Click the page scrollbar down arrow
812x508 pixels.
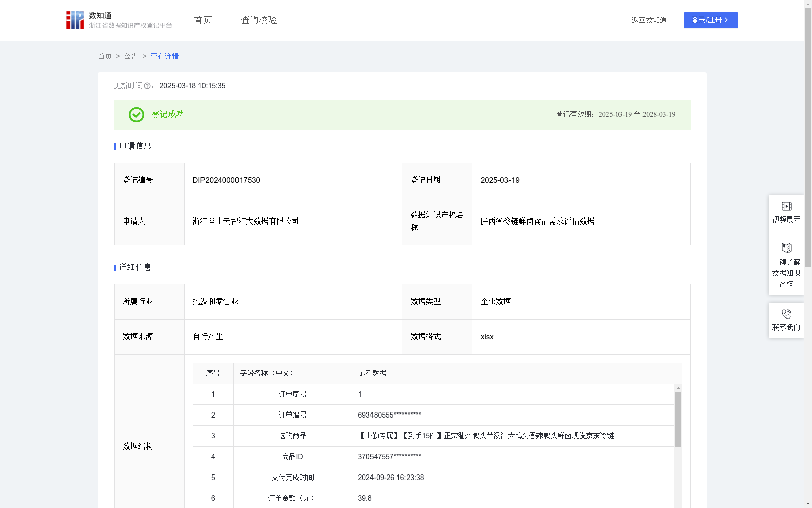tap(808, 504)
